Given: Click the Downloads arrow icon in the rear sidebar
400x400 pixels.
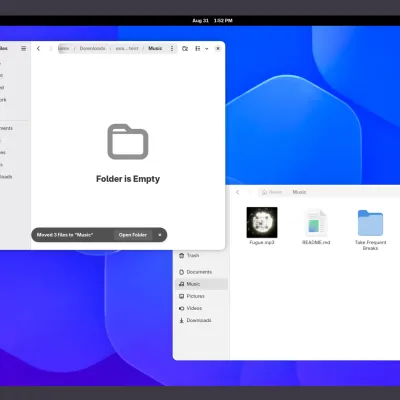Looking at the screenshot, I should click(x=181, y=320).
